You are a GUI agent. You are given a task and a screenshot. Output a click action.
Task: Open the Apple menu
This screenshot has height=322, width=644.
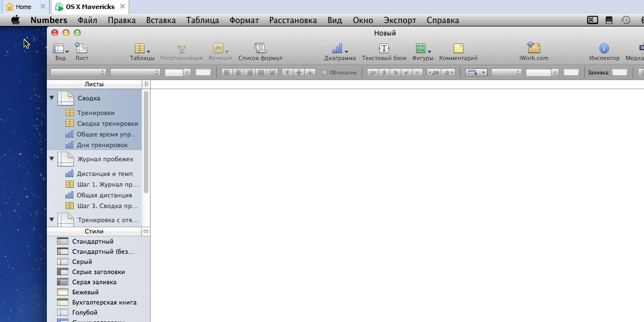pos(16,20)
